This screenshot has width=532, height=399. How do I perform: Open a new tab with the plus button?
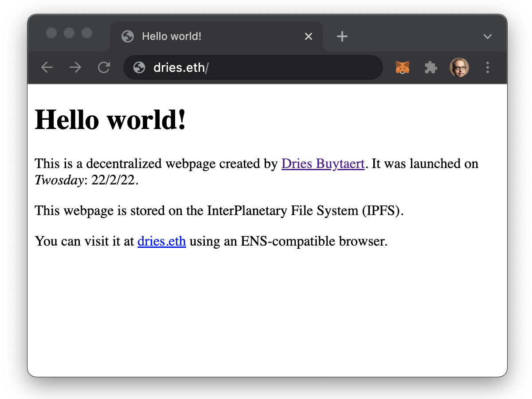[x=342, y=36]
